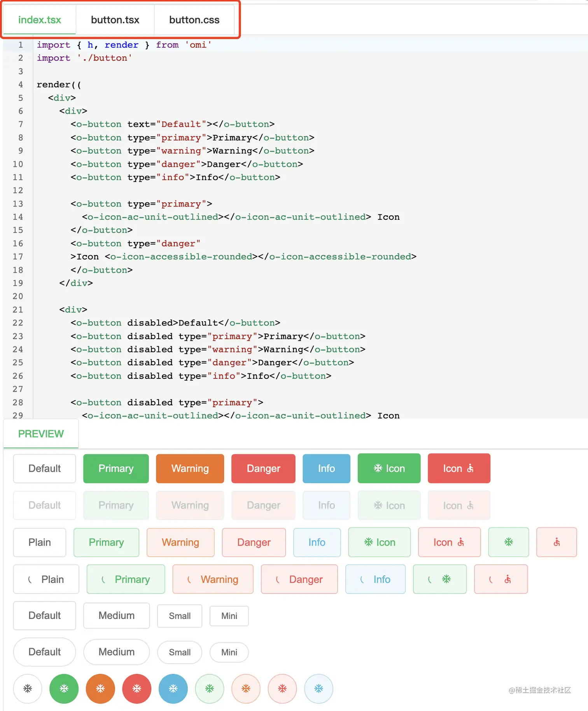Click the light orange circular snowflake button

pos(246,689)
